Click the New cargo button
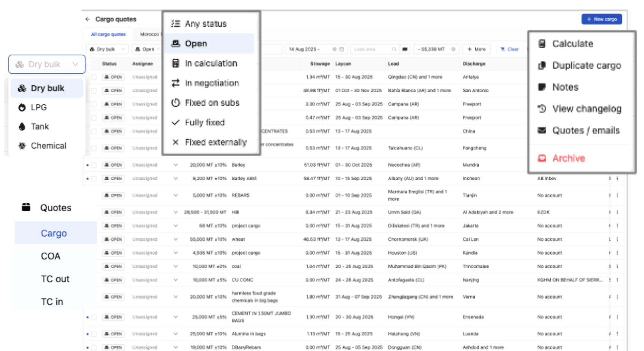Screen dimensions: 644x351 click(602, 19)
